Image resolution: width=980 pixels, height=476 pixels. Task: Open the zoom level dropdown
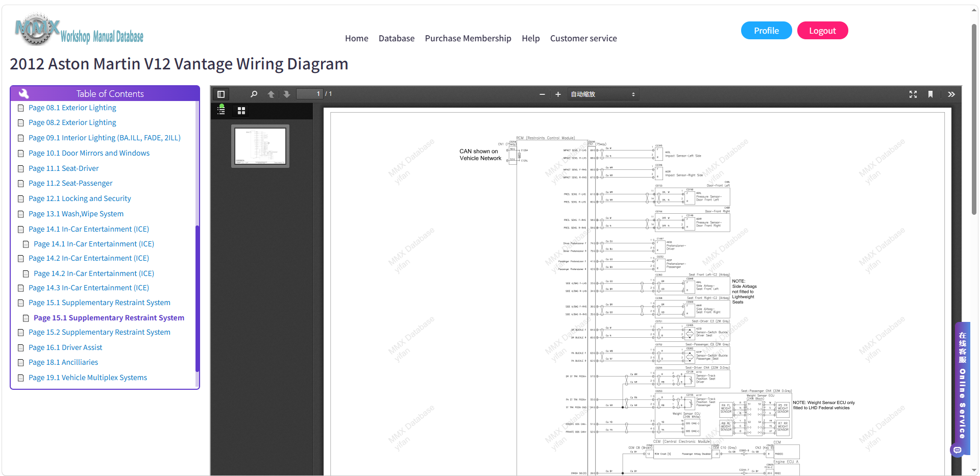(x=603, y=94)
